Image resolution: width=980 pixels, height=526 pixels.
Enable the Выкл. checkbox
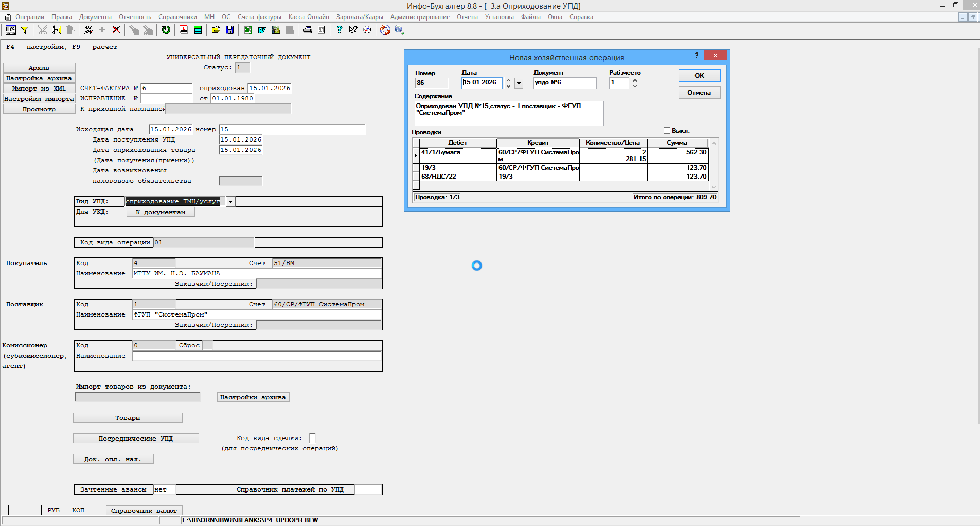[667, 131]
